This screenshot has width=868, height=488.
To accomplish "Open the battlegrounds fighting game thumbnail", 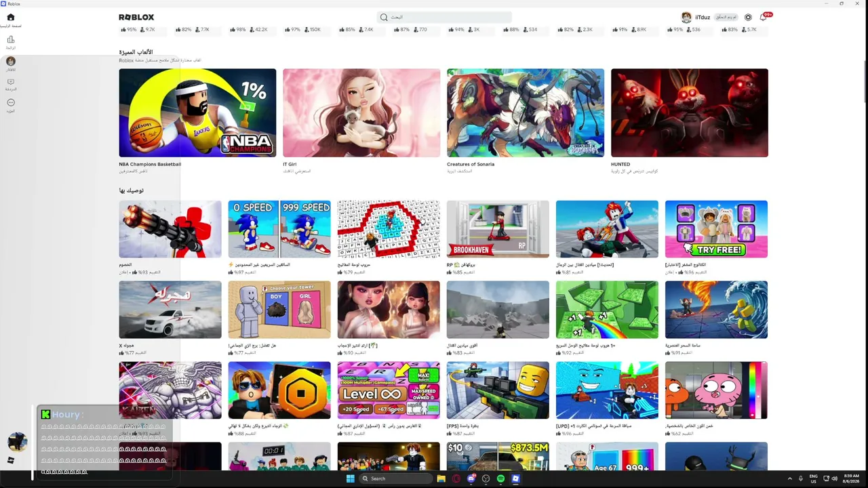I will pyautogui.click(x=607, y=229).
